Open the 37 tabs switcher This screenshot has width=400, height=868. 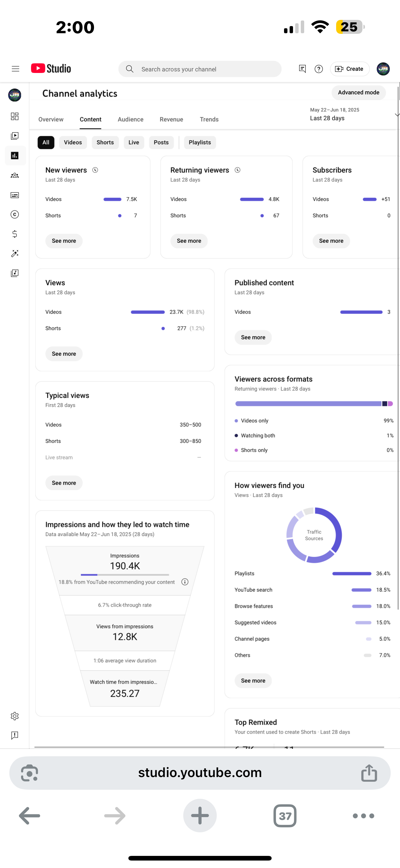tap(285, 816)
